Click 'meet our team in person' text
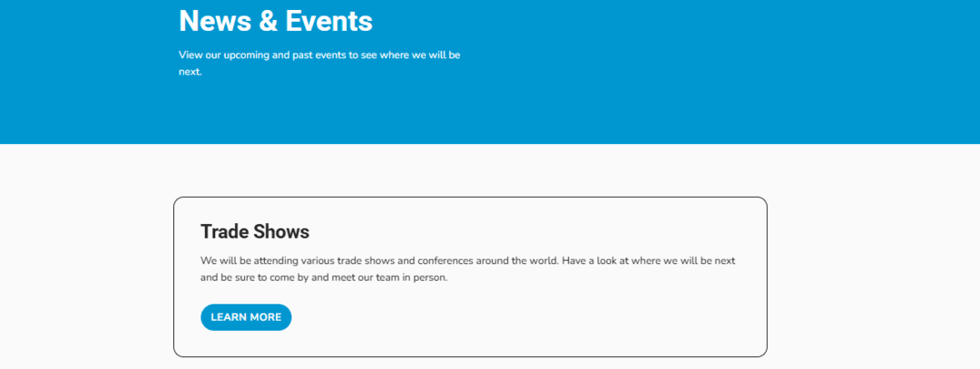This screenshot has height=369, width=980. click(x=391, y=277)
